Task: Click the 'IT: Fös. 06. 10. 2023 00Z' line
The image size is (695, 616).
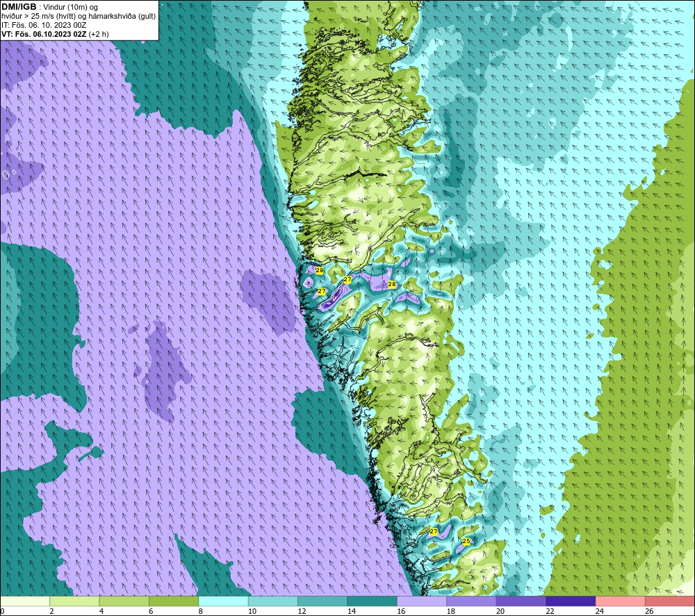Action: pyautogui.click(x=44, y=25)
